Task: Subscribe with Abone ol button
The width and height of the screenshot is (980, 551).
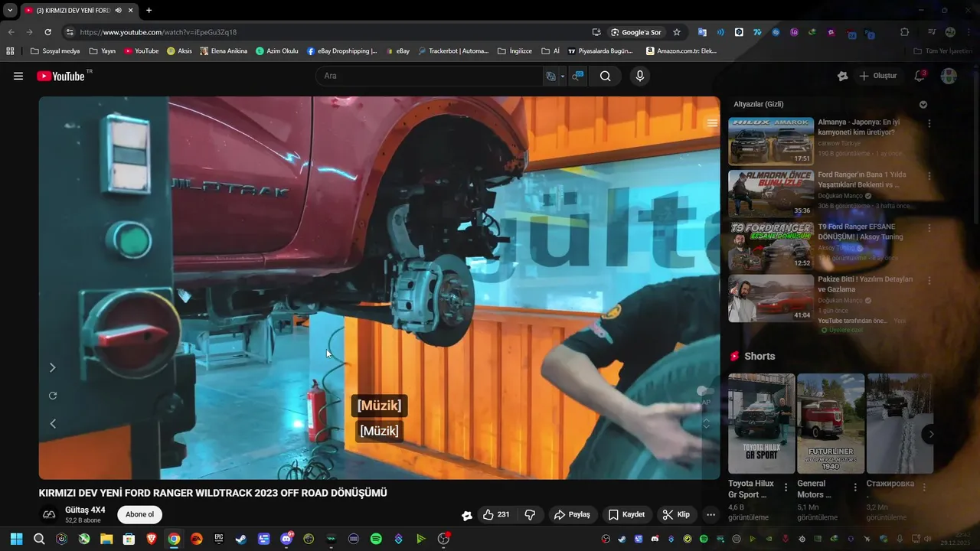Action: coord(139,514)
